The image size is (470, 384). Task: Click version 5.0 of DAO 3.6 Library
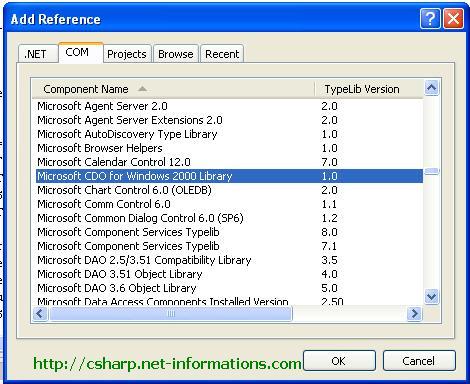tap(329, 288)
